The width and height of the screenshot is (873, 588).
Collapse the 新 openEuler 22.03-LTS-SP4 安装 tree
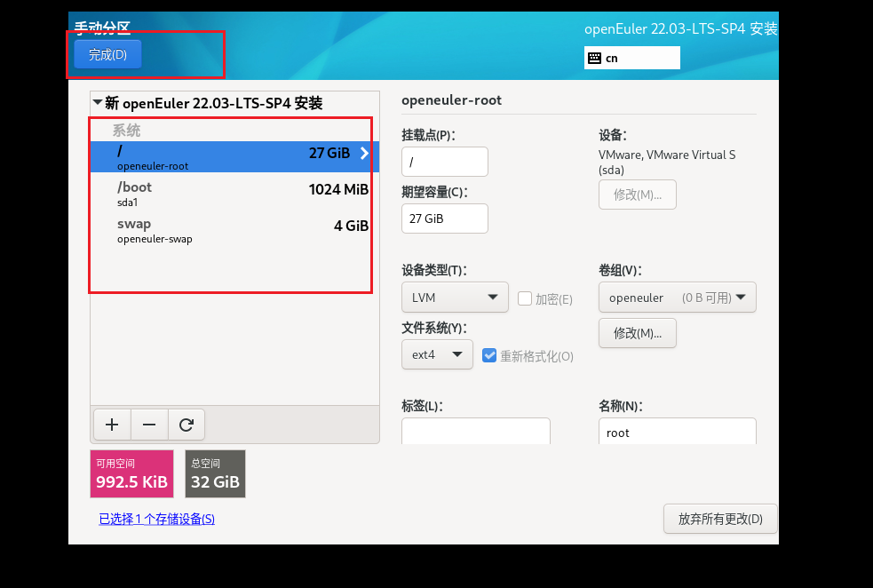point(98,102)
